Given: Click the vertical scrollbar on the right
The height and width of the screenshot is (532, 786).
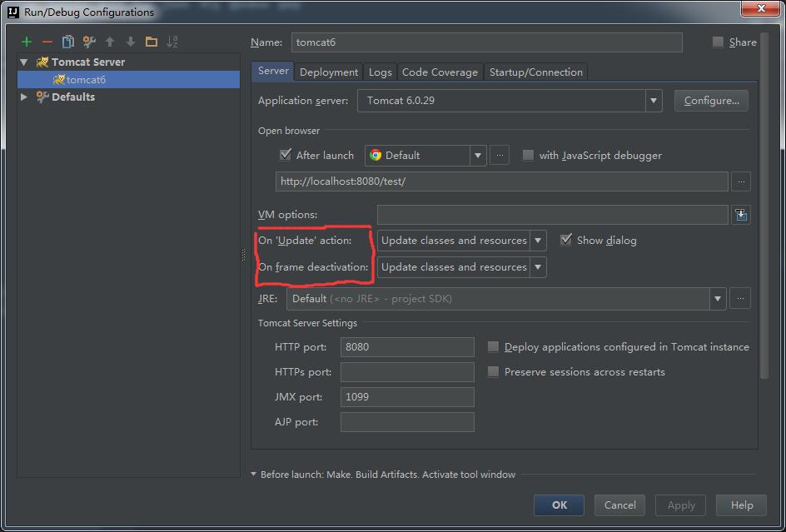Looking at the screenshot, I should click(x=764, y=206).
